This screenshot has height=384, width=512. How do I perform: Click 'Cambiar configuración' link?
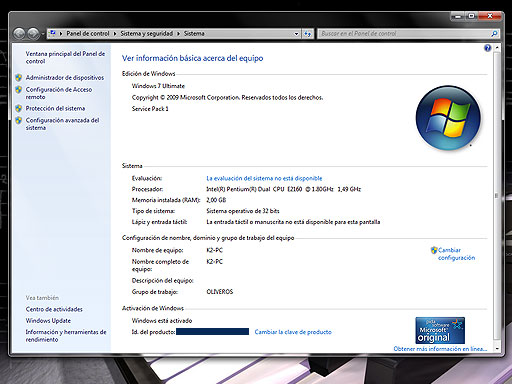[x=456, y=254]
